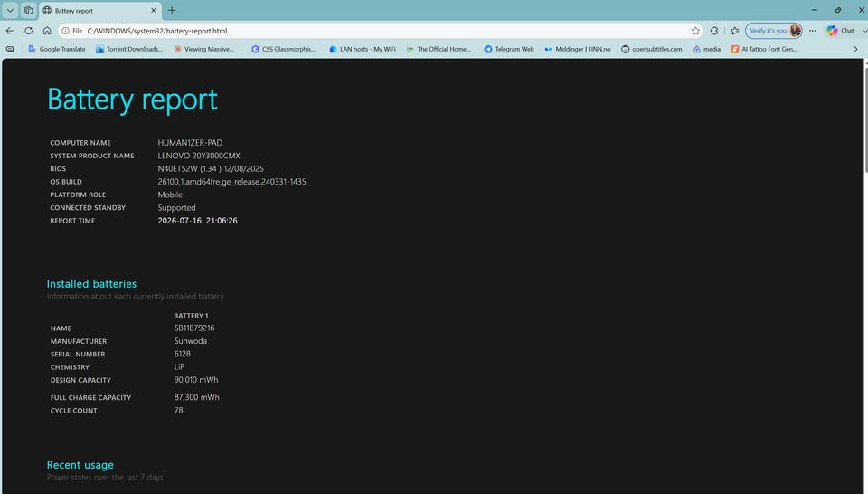
Task: Open Viewing Massive bookmark
Action: point(203,49)
